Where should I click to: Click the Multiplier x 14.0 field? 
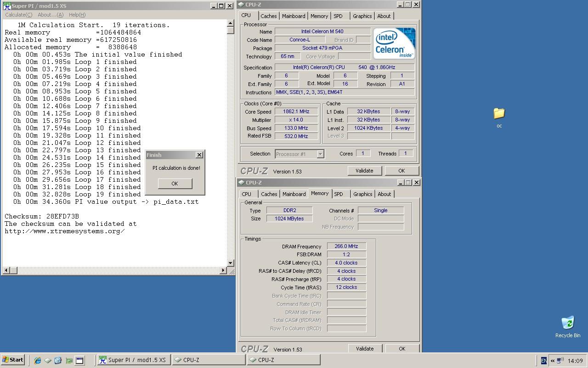pyautogui.click(x=296, y=120)
